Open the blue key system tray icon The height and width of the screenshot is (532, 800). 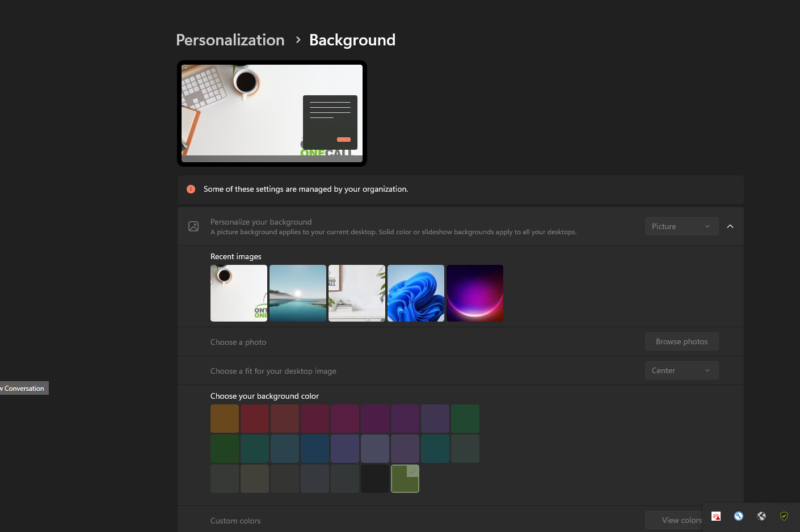pyautogui.click(x=738, y=516)
